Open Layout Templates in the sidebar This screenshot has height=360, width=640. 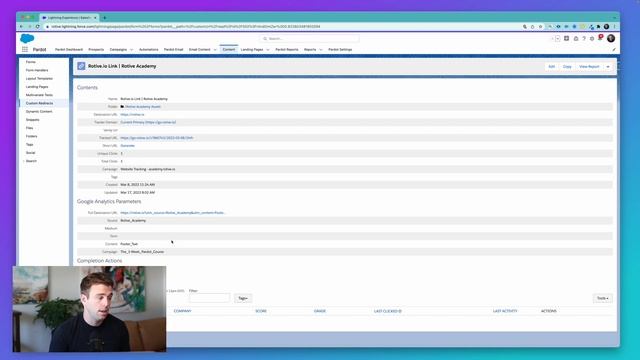[x=39, y=78]
